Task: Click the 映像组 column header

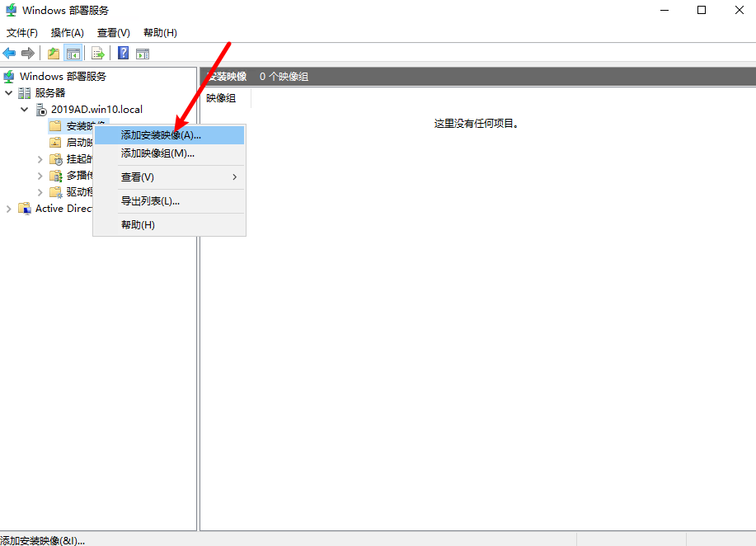Action: 221,98
